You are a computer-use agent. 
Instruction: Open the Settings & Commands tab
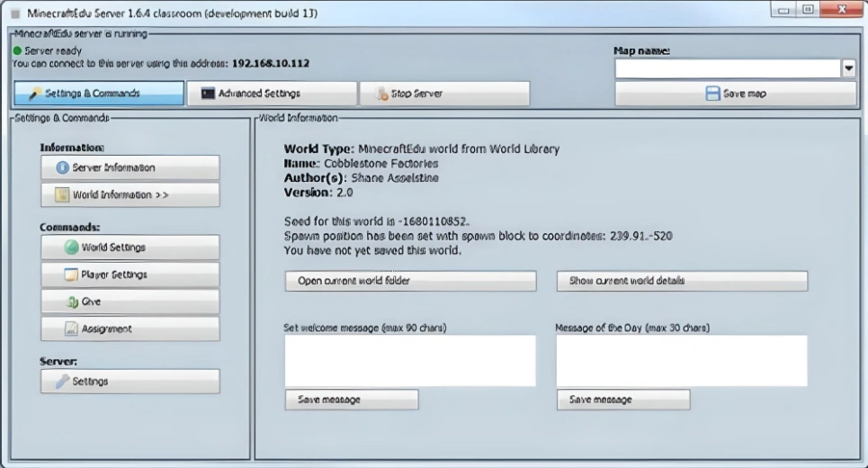99,93
